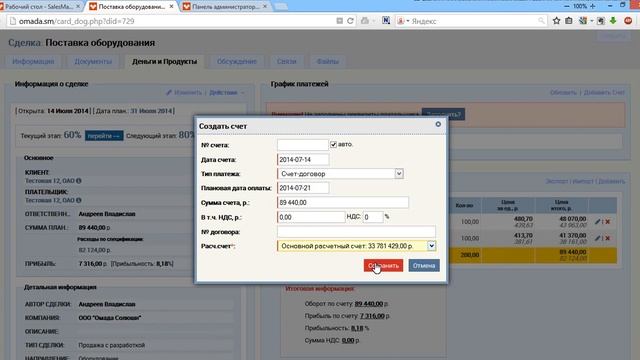Toggle the авто invoice number checkbox
640x360 pixels.
pos(333,144)
